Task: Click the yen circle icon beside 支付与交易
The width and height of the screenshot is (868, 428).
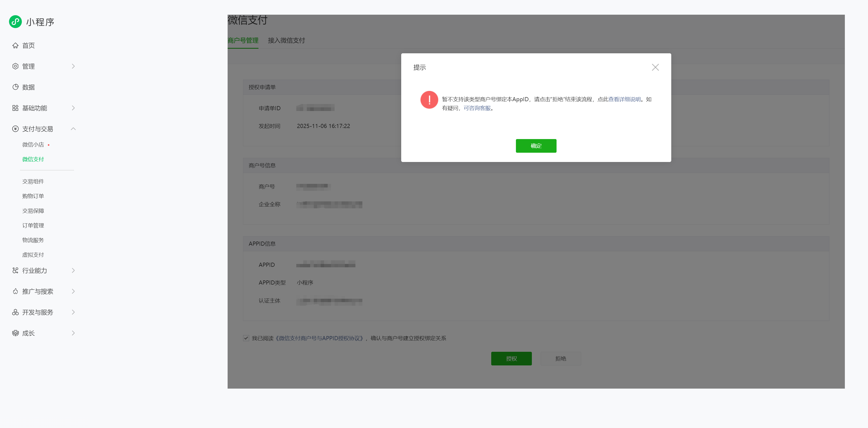Action: (15, 129)
